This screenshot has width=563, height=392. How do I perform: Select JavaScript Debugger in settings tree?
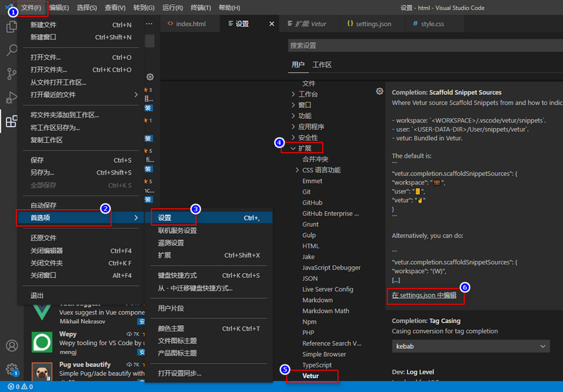pyautogui.click(x=331, y=267)
